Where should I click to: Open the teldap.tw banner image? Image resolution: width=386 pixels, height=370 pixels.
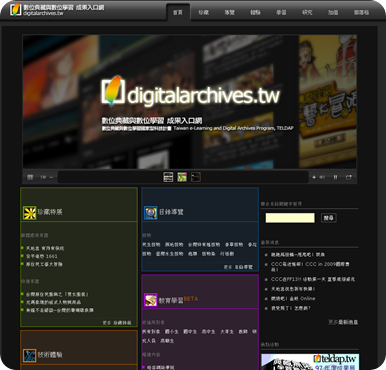click(x=310, y=362)
